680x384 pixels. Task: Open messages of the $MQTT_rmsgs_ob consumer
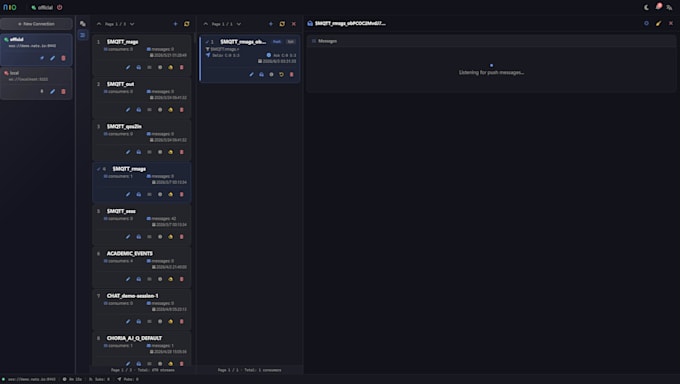pyautogui.click(x=262, y=75)
